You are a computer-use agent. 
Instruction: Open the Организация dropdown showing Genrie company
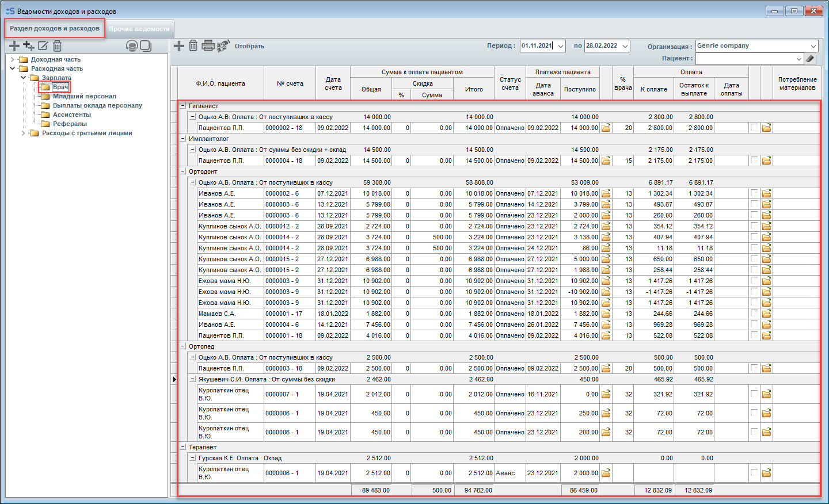[813, 46]
